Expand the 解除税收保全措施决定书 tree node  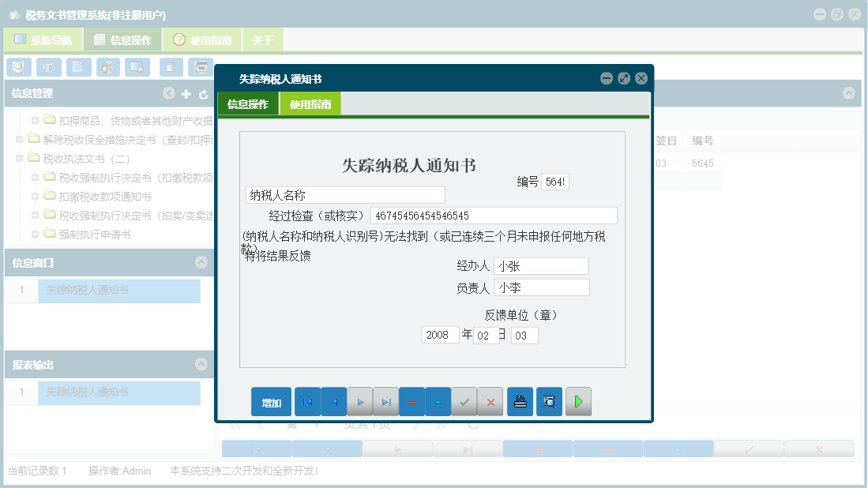20,140
